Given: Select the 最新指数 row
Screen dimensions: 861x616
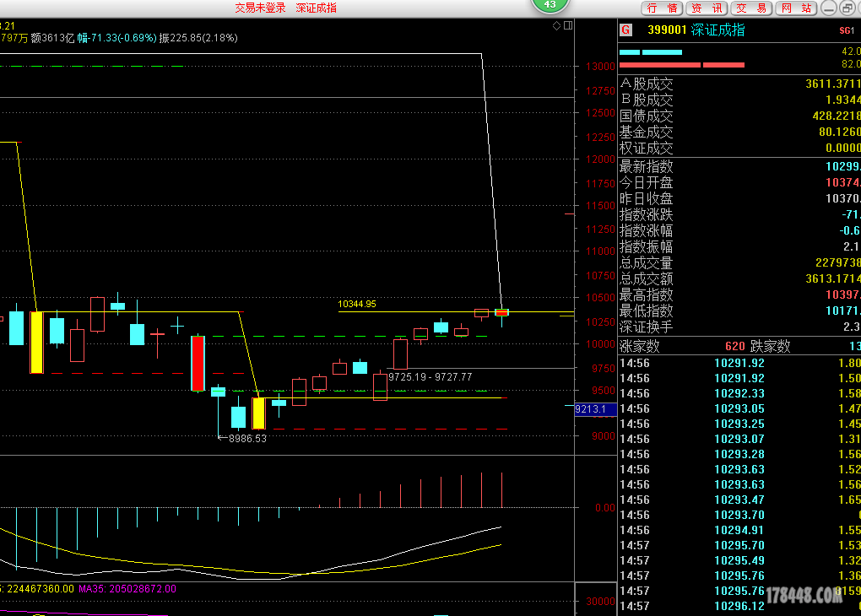Looking at the screenshot, I should pos(739,166).
